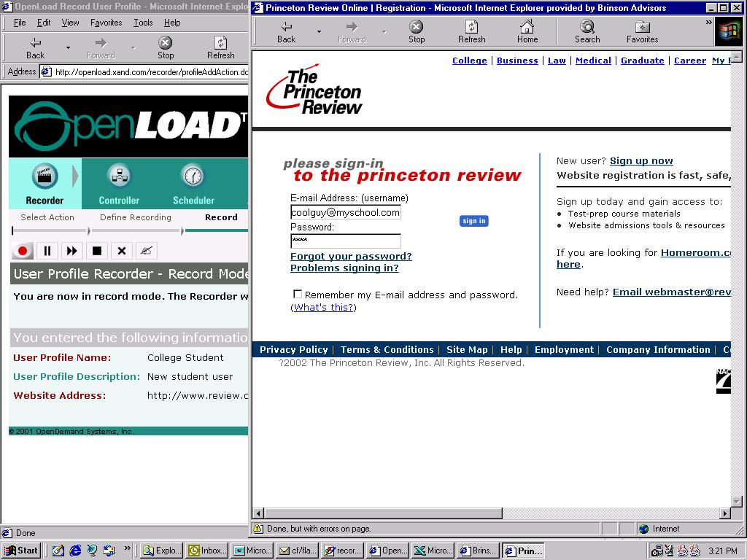This screenshot has width=747, height=560.
Task: Click the Home toolbar icon
Action: (x=527, y=32)
